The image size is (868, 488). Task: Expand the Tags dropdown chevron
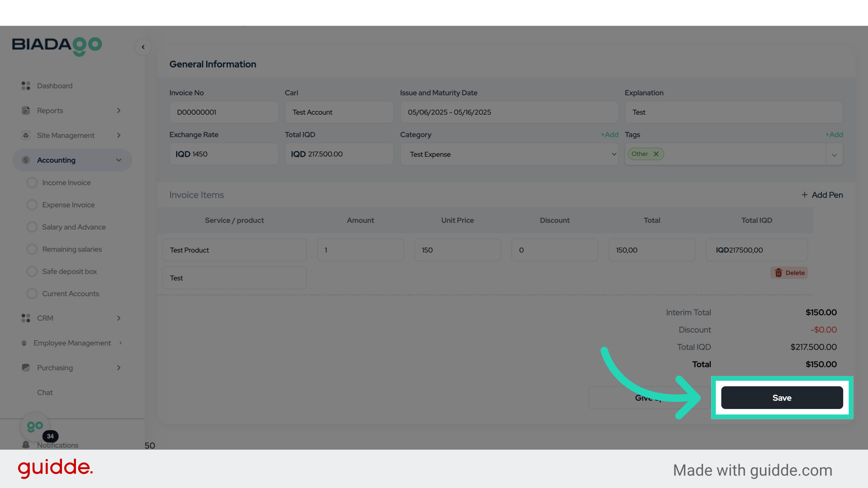[x=834, y=155]
